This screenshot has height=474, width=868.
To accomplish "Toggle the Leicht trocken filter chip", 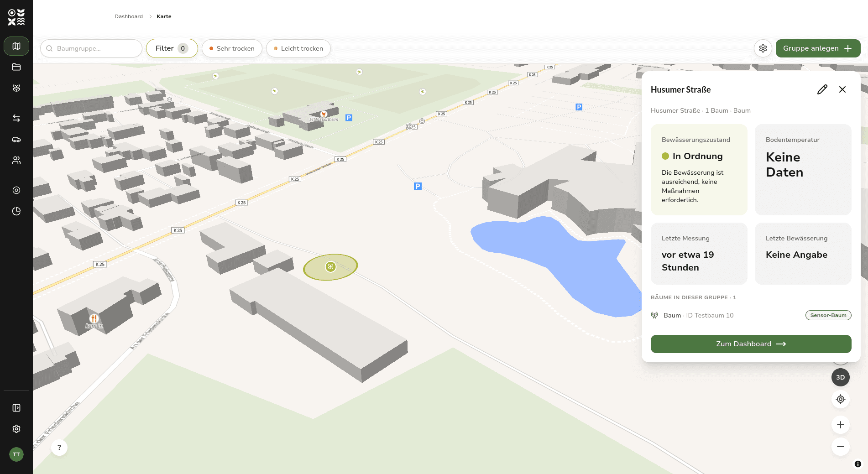I will (298, 48).
